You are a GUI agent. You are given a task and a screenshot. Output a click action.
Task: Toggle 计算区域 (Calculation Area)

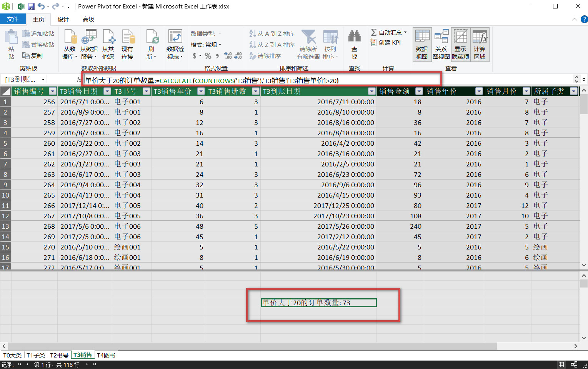480,44
